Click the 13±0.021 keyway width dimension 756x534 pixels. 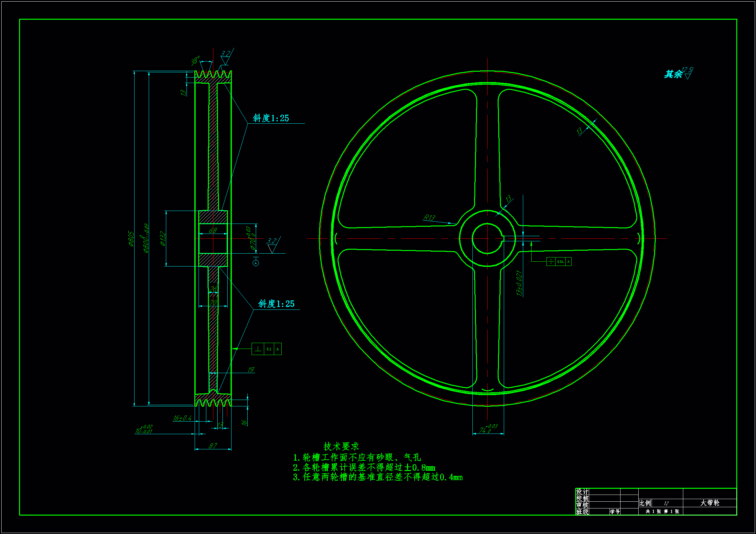pyautogui.click(x=519, y=283)
